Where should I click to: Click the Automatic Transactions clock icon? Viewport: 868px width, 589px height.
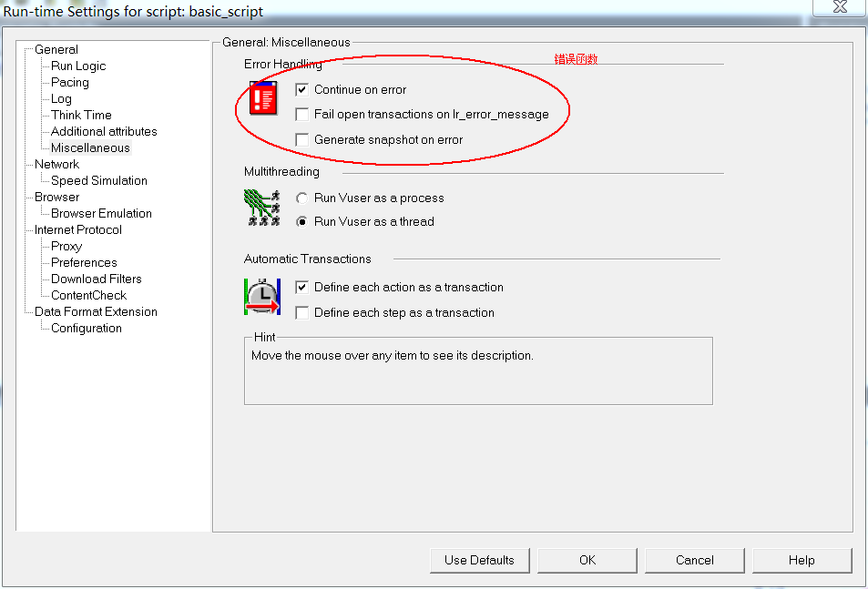coord(261,297)
